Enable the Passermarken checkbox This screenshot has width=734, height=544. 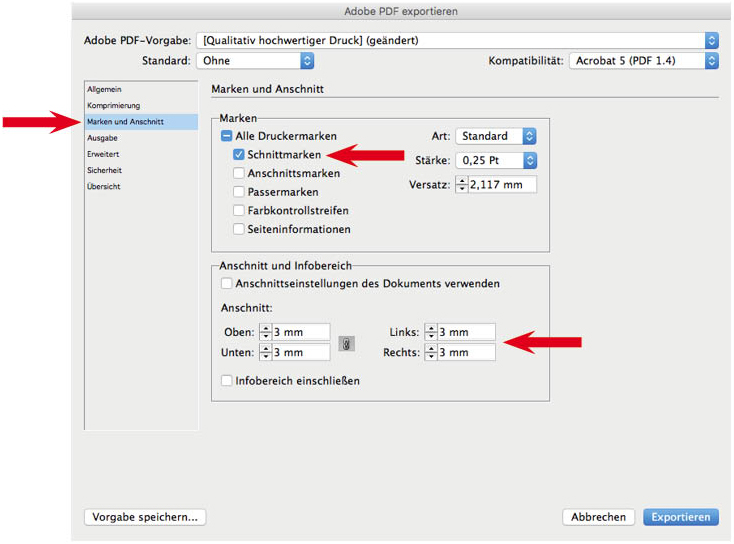[238, 192]
